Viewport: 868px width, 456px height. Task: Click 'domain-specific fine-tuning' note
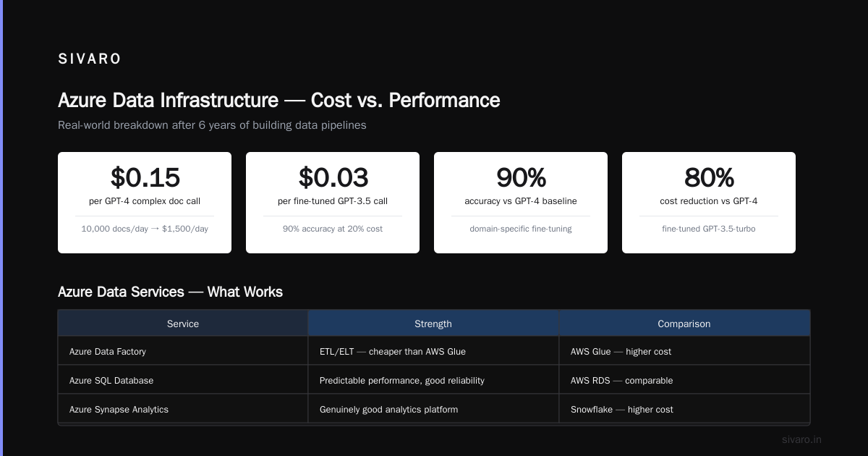(x=521, y=229)
